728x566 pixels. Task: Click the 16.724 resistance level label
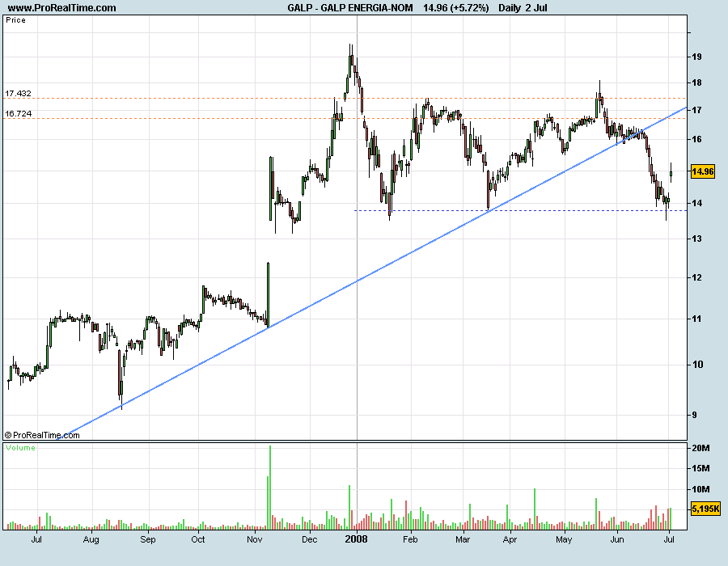[18, 114]
